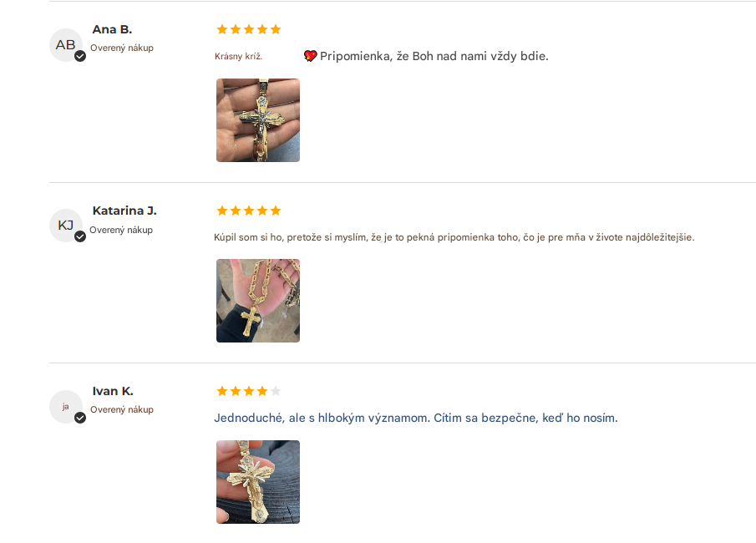Click Ivan K.'s avatar circle
This screenshot has height=543, width=756.
pos(64,406)
